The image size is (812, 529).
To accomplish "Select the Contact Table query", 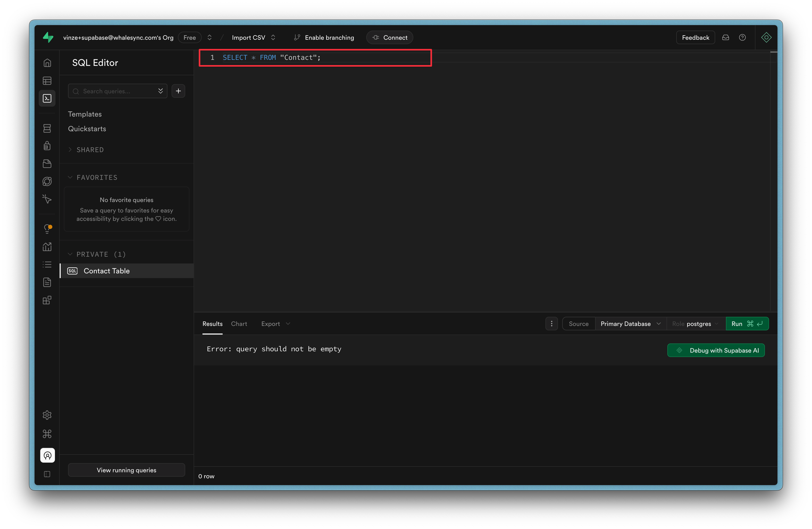I will click(x=127, y=271).
